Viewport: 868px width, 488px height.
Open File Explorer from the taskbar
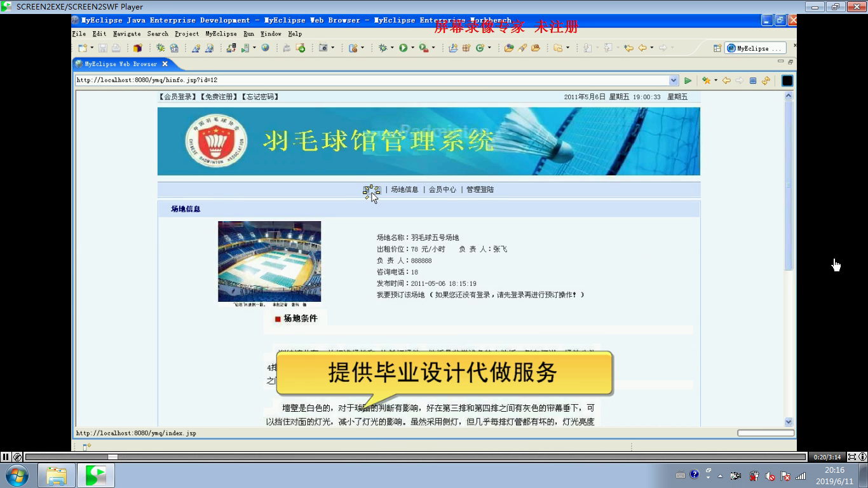click(x=57, y=475)
